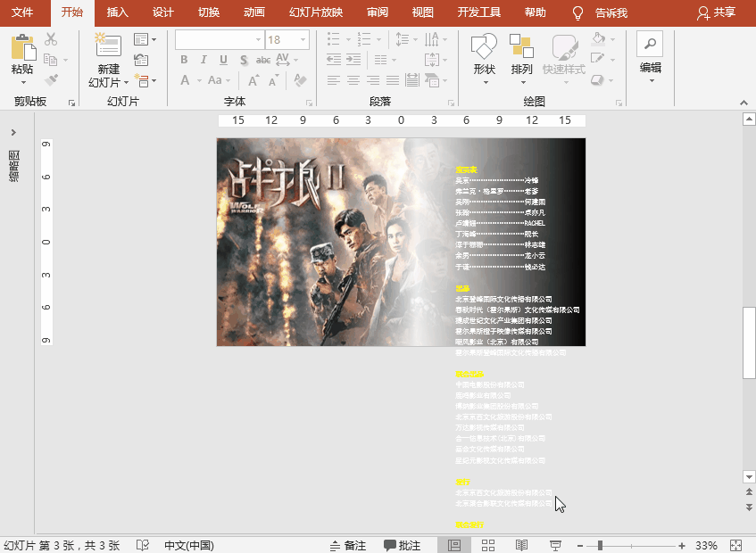Click the Paste (粘贴) icon
This screenshot has width=756, height=553.
(22, 47)
